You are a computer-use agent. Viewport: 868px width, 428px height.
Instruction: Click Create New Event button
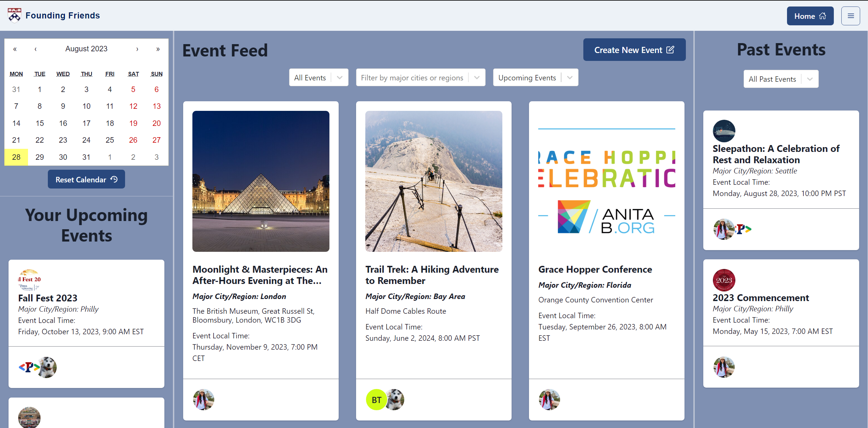(634, 50)
